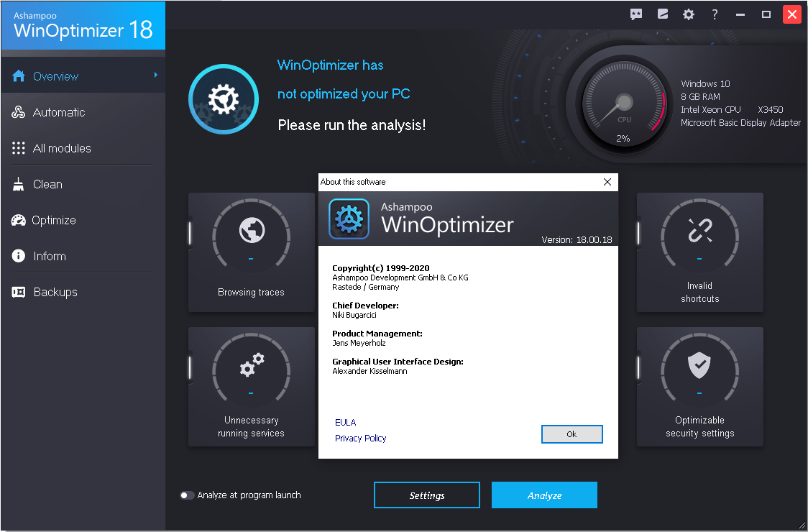Click the Inform info icon
Viewport: 808px width, 532px height.
coord(19,256)
